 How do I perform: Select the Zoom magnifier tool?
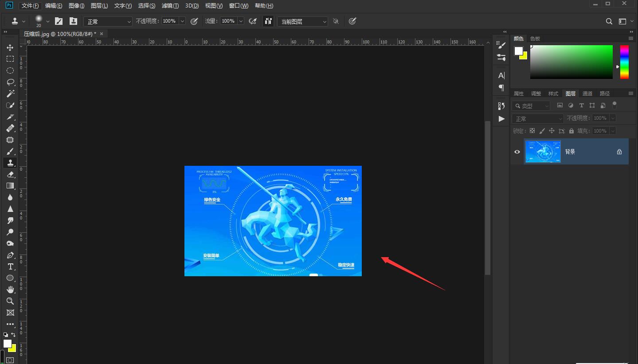tap(10, 301)
